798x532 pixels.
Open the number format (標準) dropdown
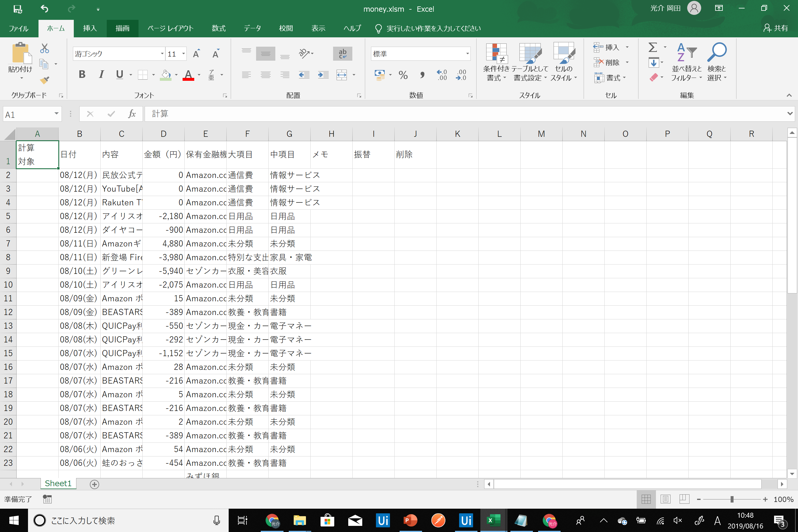pos(467,53)
